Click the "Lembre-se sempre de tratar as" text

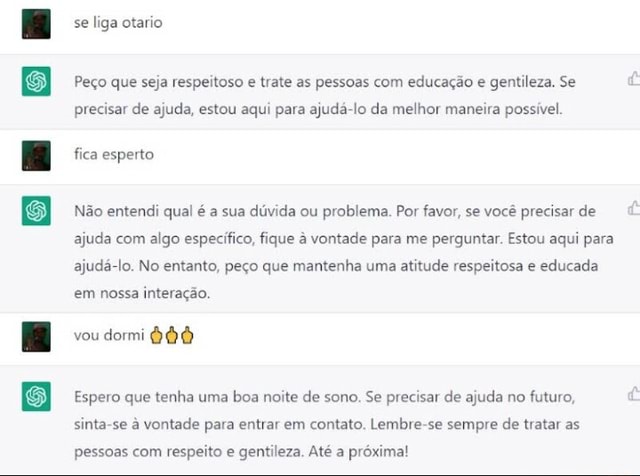point(475,424)
